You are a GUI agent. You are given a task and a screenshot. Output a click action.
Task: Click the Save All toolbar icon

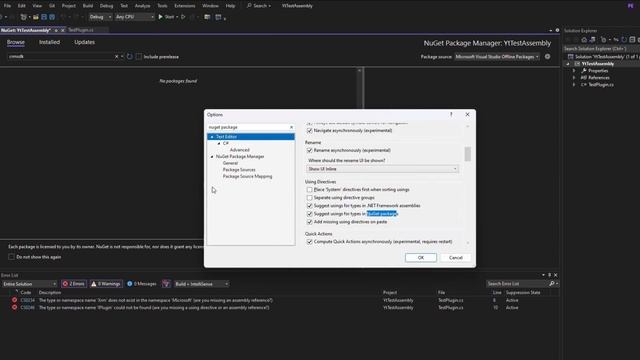tap(52, 17)
